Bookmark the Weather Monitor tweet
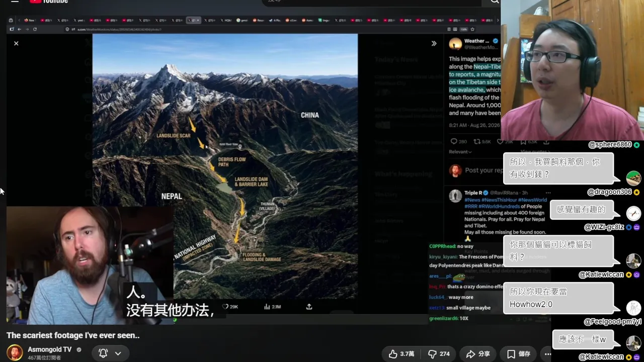This screenshot has width=644, height=362. click(x=529, y=142)
